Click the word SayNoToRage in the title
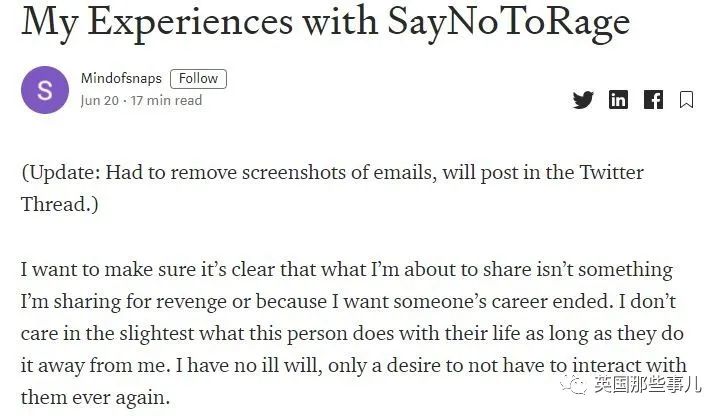 pos(509,22)
